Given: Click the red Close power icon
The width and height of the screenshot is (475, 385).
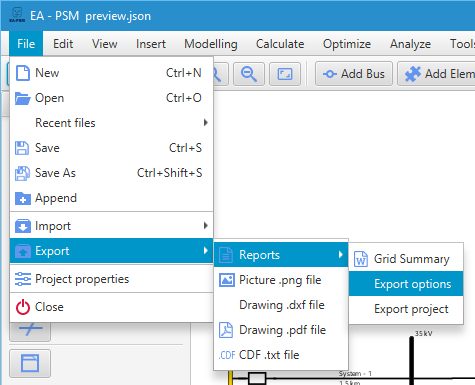Looking at the screenshot, I should click(23, 307).
